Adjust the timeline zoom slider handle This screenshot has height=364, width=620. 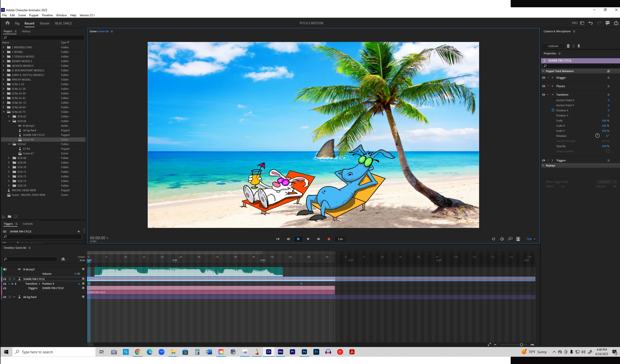click(521, 345)
